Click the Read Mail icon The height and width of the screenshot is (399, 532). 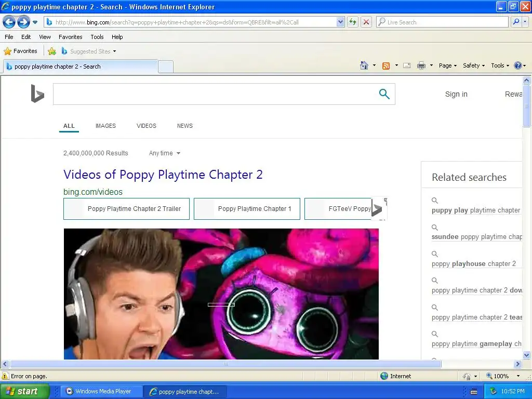point(407,65)
